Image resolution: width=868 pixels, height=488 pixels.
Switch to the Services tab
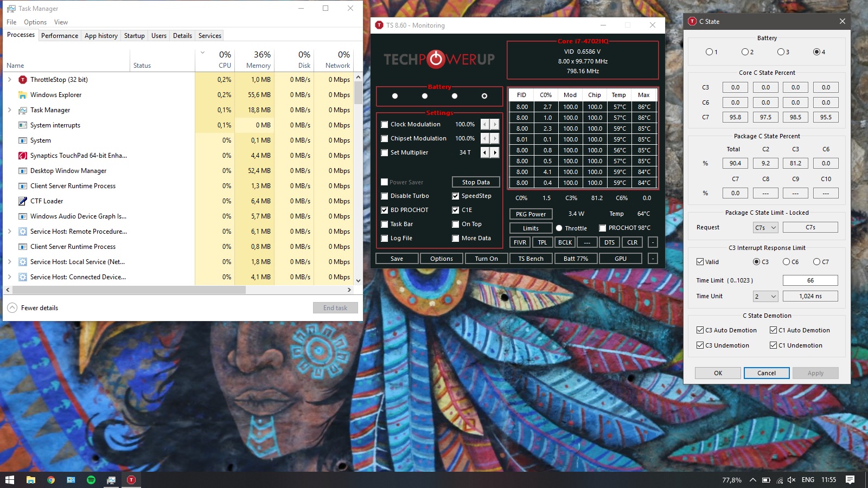pos(210,36)
